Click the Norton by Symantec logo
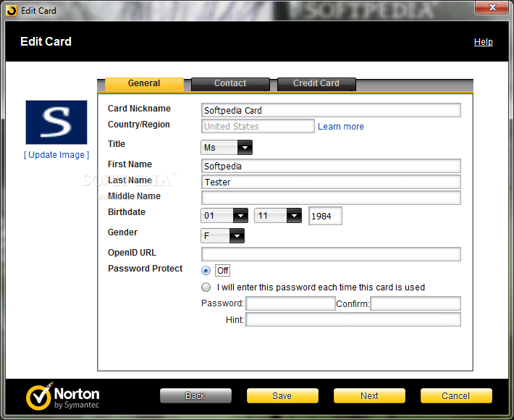514x420 pixels. click(62, 396)
